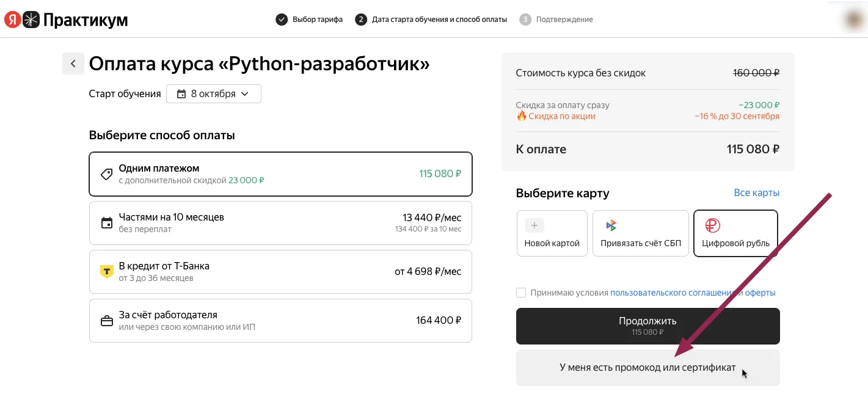
Task: Click the digital ruble icon
Action: [x=712, y=225]
